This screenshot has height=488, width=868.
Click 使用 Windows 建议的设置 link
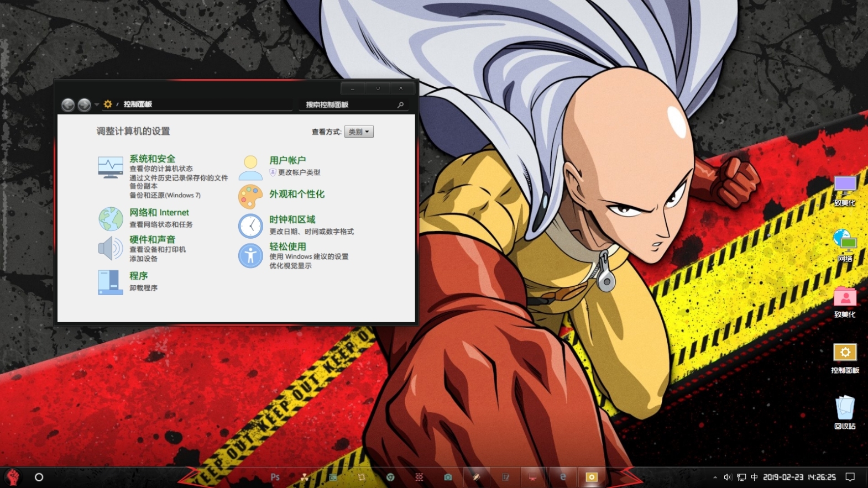point(308,256)
